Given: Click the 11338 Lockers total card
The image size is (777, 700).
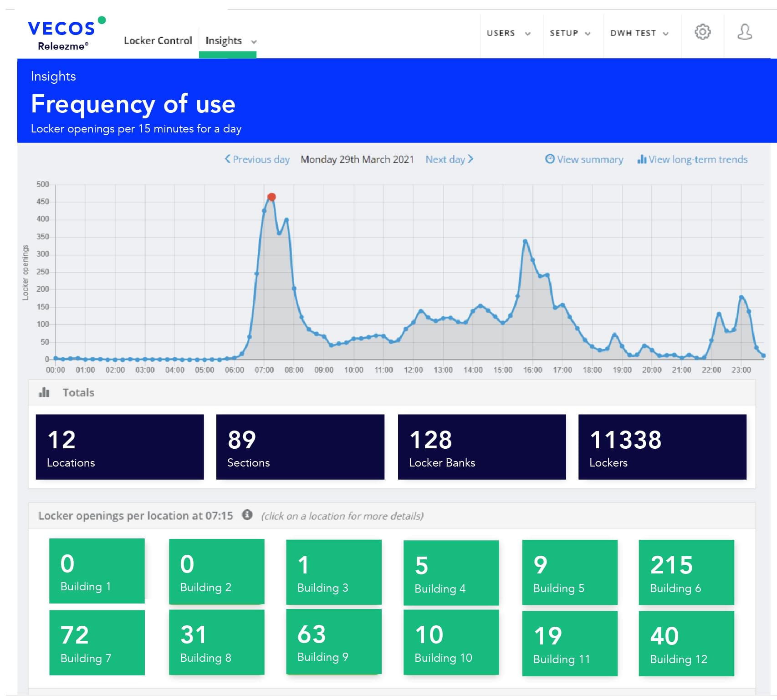Looking at the screenshot, I should pos(662,446).
